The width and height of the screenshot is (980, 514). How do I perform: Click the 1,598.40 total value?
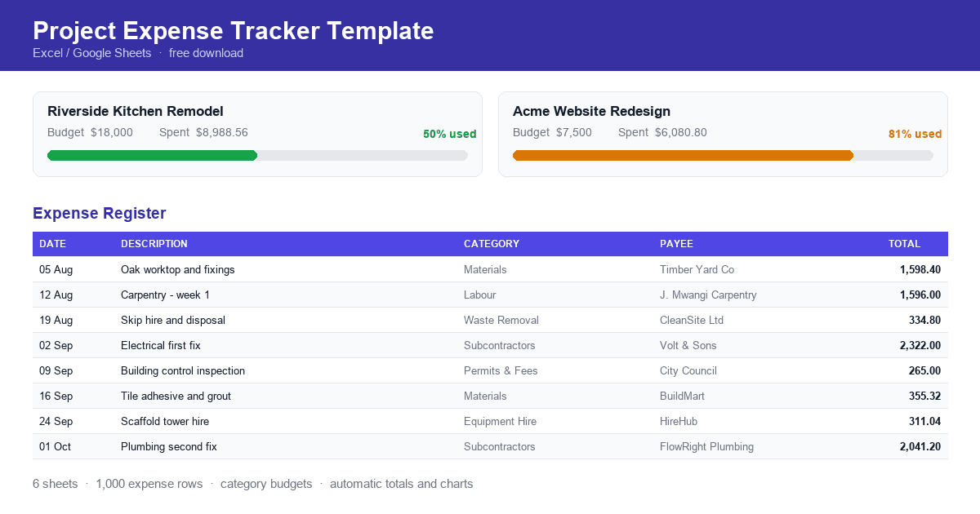pos(920,269)
